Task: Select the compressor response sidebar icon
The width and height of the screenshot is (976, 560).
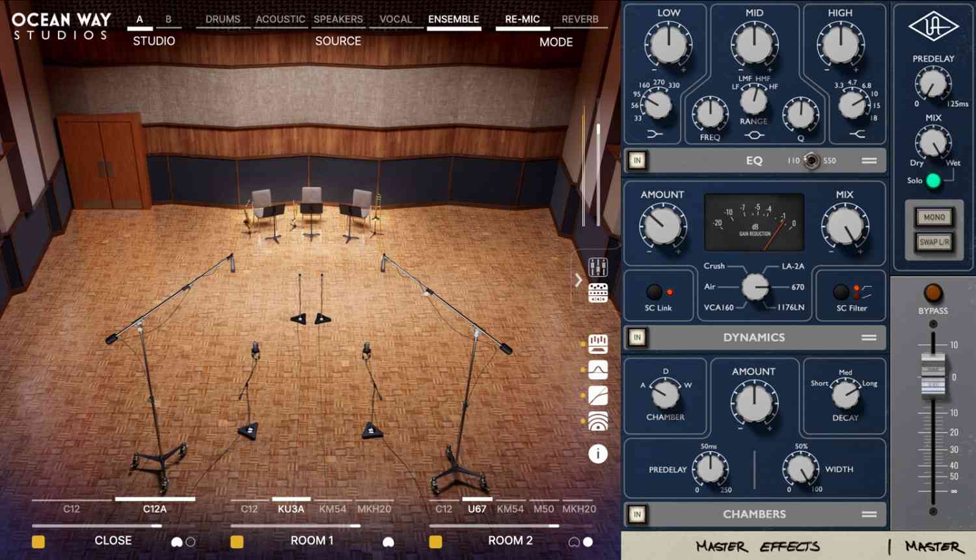Action: pyautogui.click(x=596, y=395)
